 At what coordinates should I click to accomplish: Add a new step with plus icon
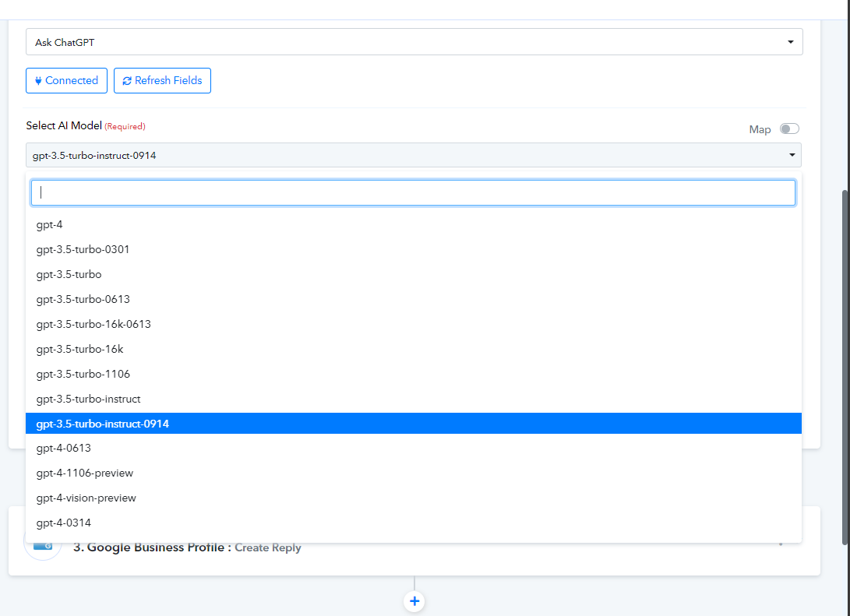pyautogui.click(x=414, y=601)
